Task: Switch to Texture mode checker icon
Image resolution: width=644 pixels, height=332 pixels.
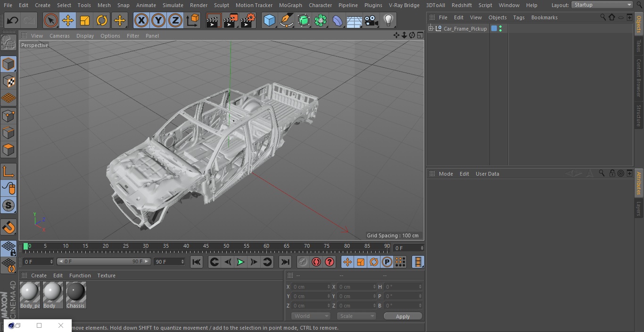Action: coord(8,81)
